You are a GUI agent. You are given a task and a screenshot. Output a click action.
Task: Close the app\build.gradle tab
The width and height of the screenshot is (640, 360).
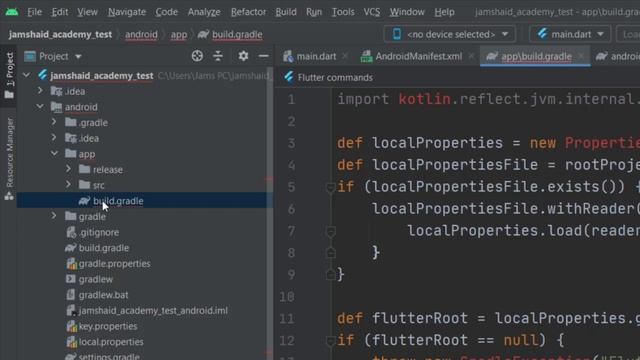click(x=581, y=56)
